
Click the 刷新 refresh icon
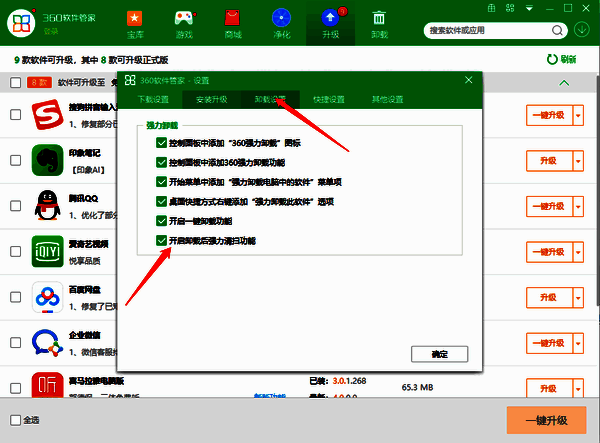(552, 59)
